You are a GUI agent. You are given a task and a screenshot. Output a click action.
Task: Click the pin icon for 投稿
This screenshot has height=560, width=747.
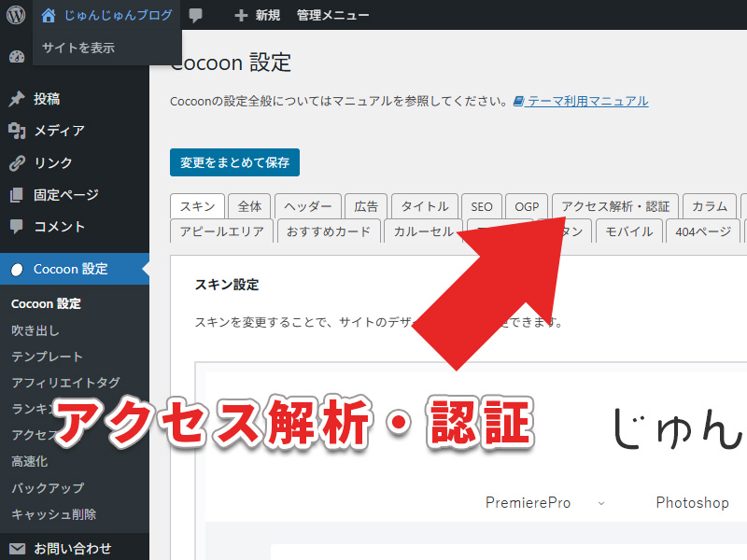click(x=17, y=99)
